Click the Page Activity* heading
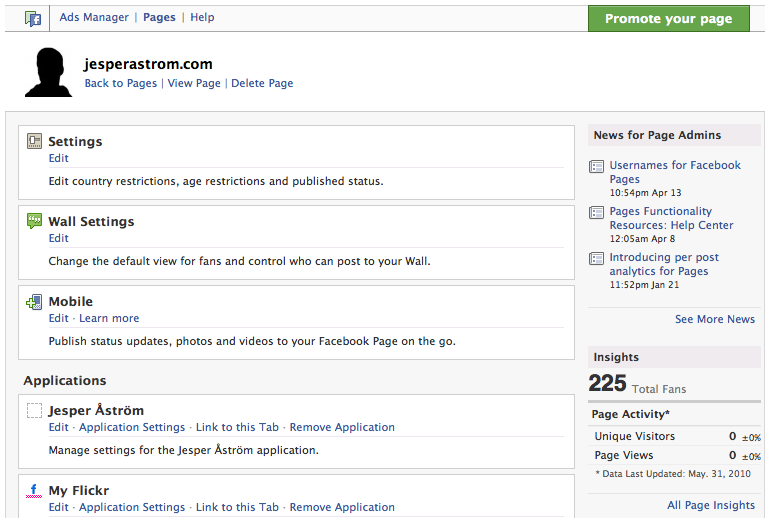The height and width of the screenshot is (518, 775). pyautogui.click(x=630, y=414)
